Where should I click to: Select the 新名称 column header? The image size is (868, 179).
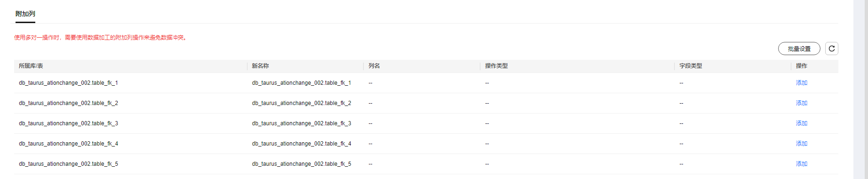[260, 66]
